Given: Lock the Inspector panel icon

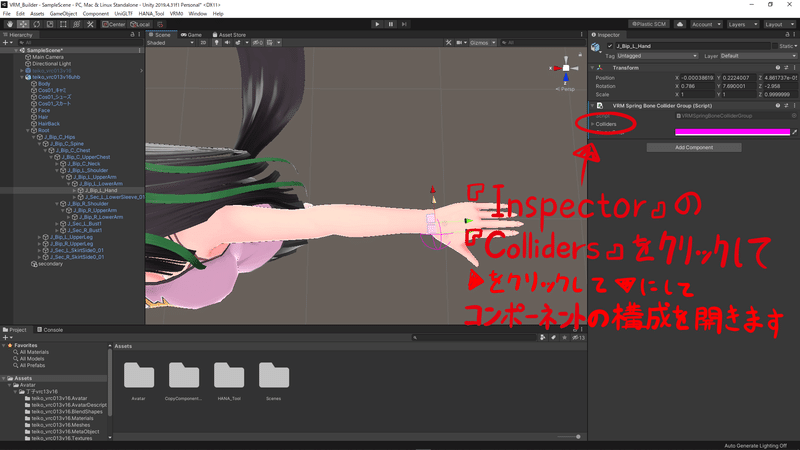Looking at the screenshot, I should point(787,35).
